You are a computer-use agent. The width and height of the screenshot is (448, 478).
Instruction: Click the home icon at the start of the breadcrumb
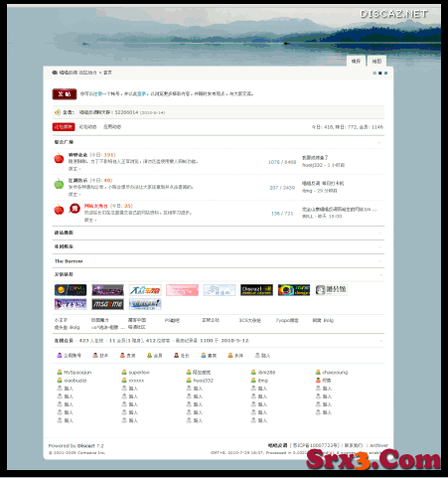[x=55, y=73]
